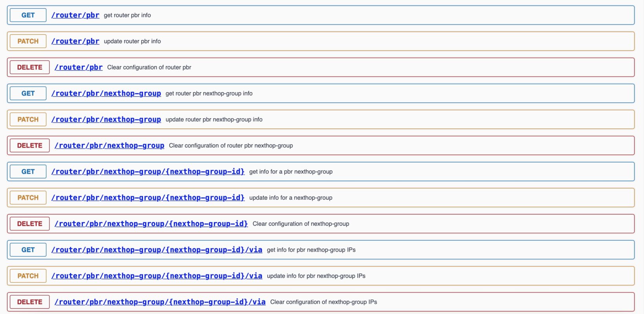Click GET badge for /router/pbr
Viewport: 644px width, 314px height.
tap(28, 15)
